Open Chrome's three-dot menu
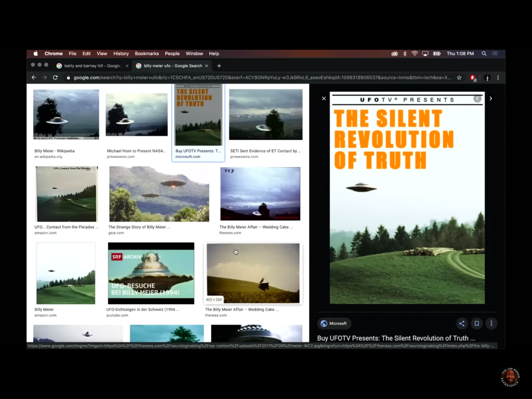This screenshot has height=399, width=532. point(498,77)
